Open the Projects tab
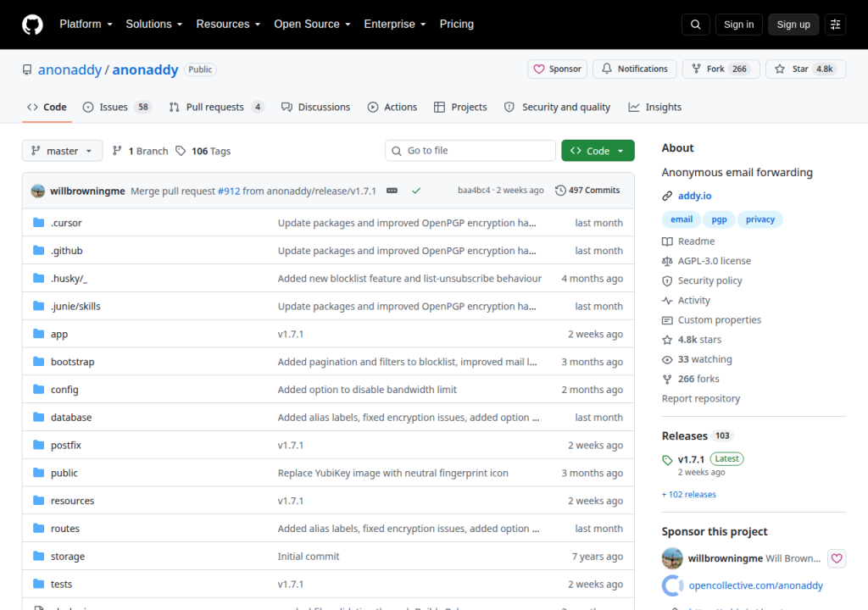Screen dimensions: 868x610 tap(460, 107)
